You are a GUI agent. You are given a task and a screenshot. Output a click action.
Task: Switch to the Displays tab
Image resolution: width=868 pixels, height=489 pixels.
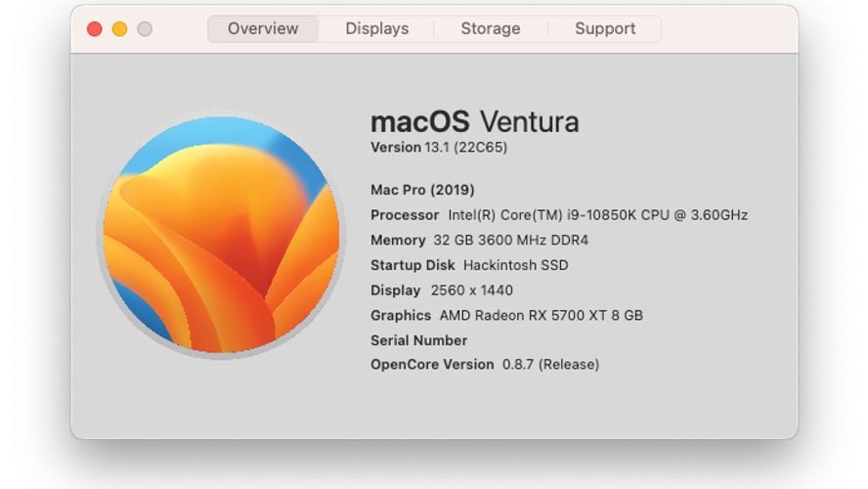click(x=376, y=28)
